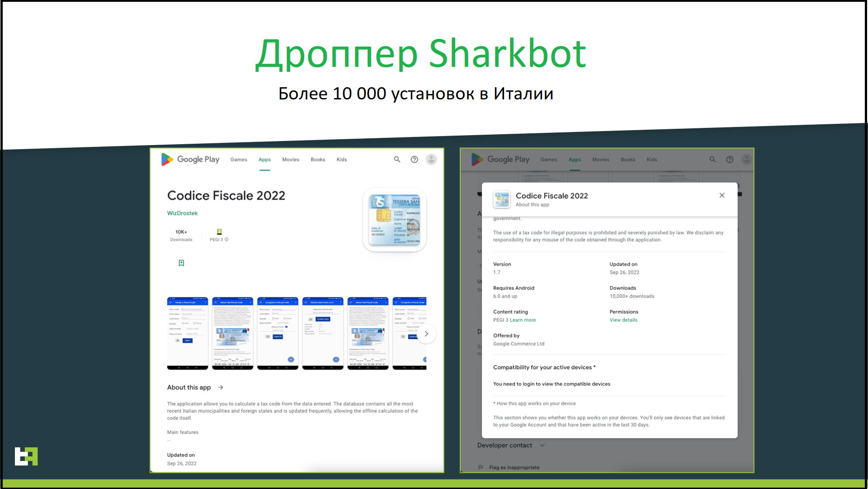Open the Books tab in left Google Play page

click(318, 160)
